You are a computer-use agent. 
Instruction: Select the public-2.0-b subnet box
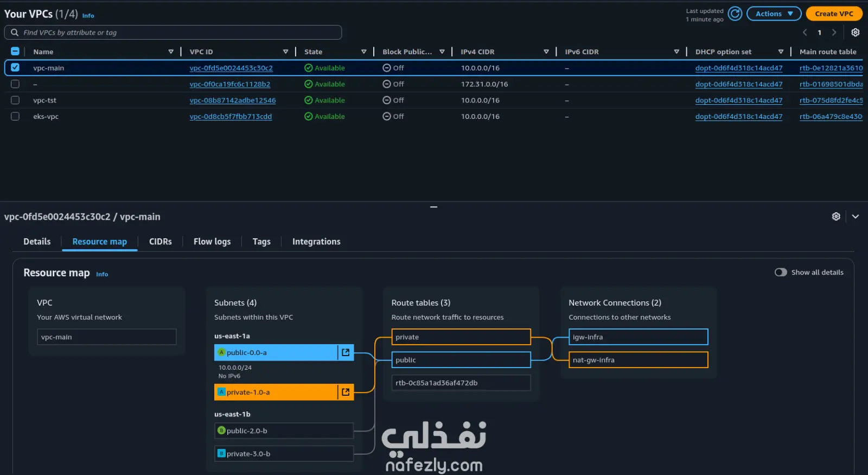tap(284, 430)
